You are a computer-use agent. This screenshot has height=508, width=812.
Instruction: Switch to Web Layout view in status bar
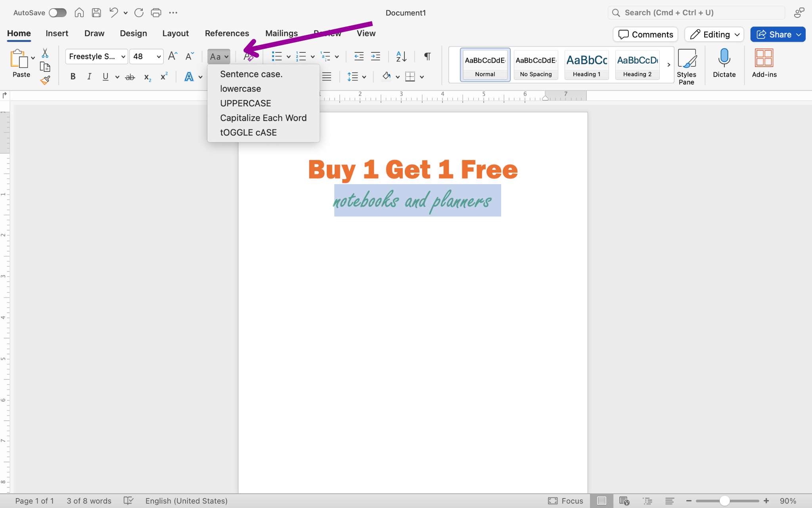point(624,501)
